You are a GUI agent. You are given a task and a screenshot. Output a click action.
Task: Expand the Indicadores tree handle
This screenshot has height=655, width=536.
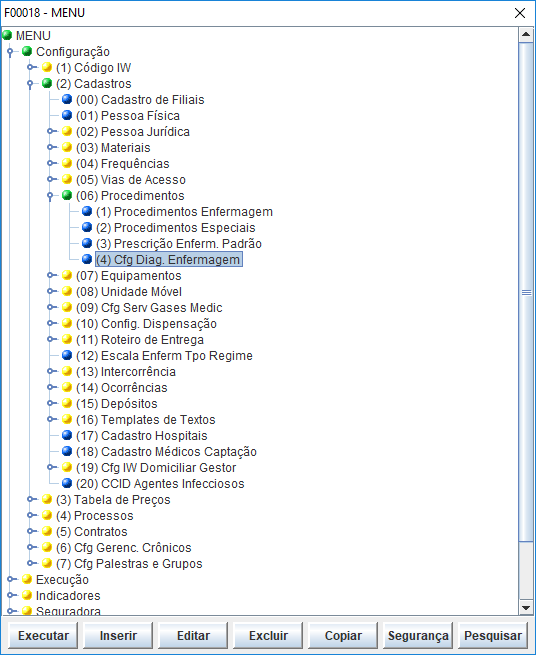[x=10, y=595]
